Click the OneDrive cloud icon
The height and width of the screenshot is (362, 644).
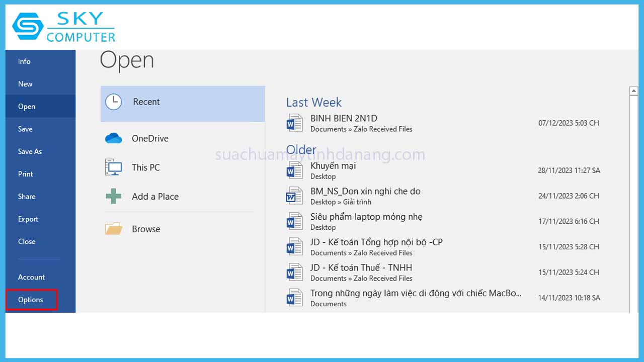coord(114,138)
